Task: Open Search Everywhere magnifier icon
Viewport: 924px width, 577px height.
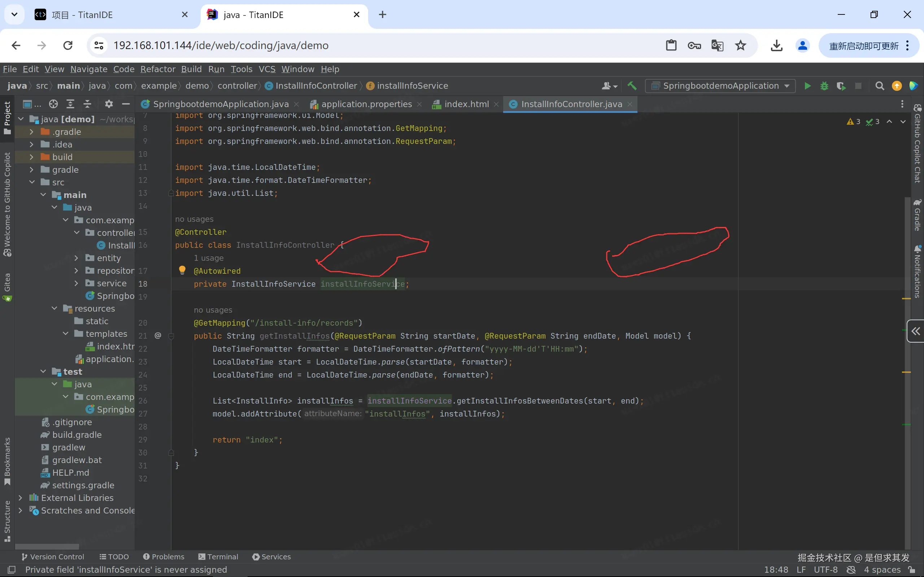Action: pos(879,86)
